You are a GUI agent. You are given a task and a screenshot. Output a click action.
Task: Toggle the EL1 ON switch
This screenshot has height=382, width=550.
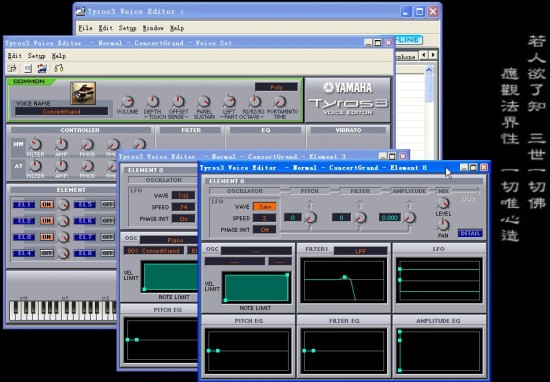click(x=47, y=204)
